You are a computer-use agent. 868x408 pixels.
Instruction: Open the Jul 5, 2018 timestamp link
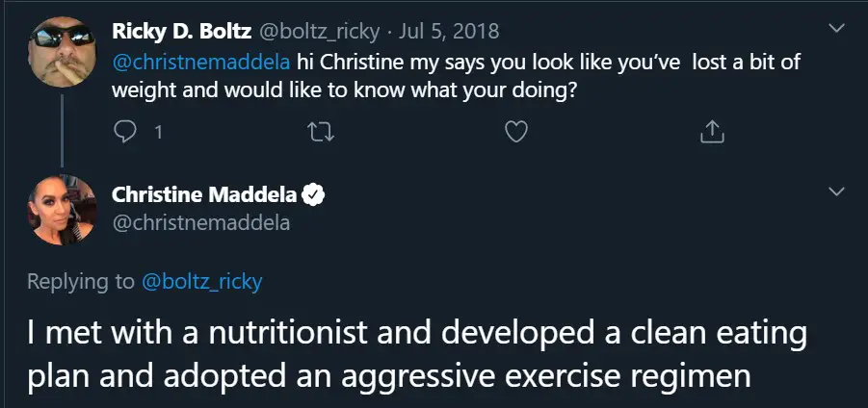(x=449, y=32)
